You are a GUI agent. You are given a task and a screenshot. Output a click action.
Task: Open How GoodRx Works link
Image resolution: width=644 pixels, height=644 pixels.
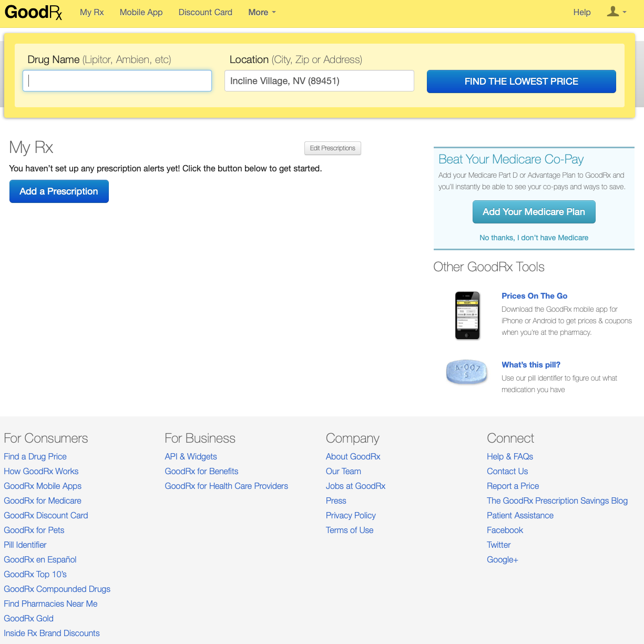41,471
